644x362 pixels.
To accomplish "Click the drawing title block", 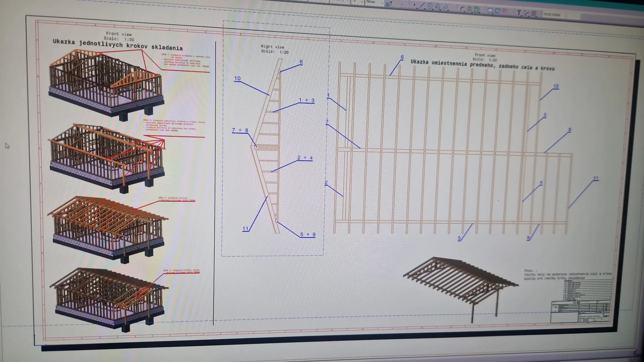I will (581, 311).
